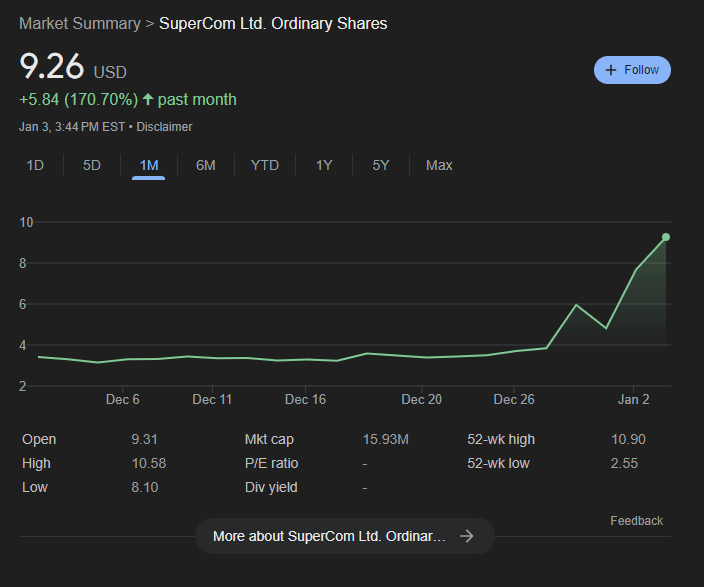Screen dimensions: 704x587
Task: Select the 1D time range tab
Action: point(35,165)
